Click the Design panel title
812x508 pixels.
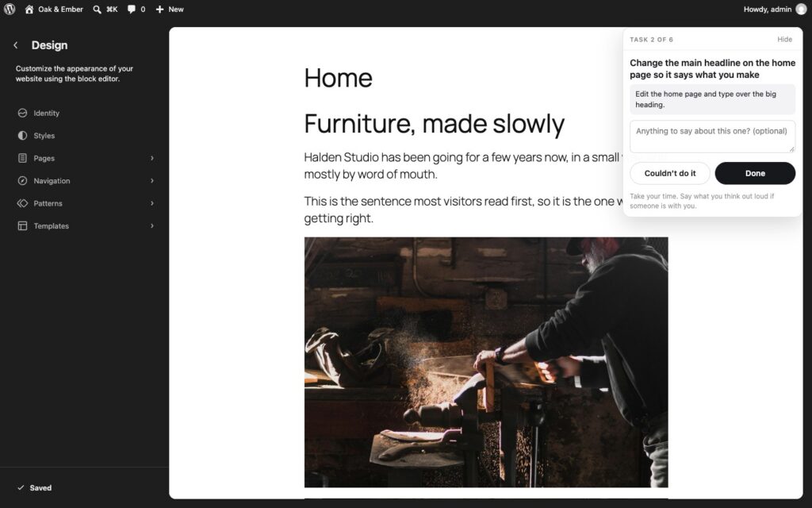pyautogui.click(x=49, y=45)
